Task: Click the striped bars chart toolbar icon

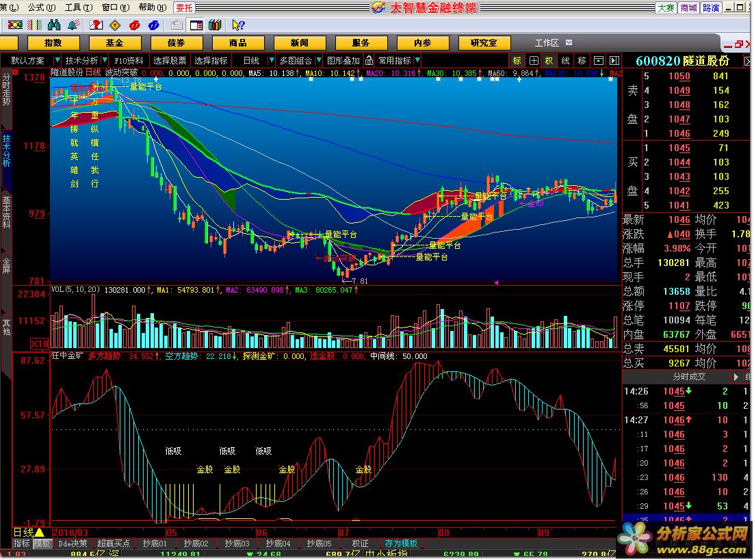Action: pyautogui.click(x=34, y=25)
